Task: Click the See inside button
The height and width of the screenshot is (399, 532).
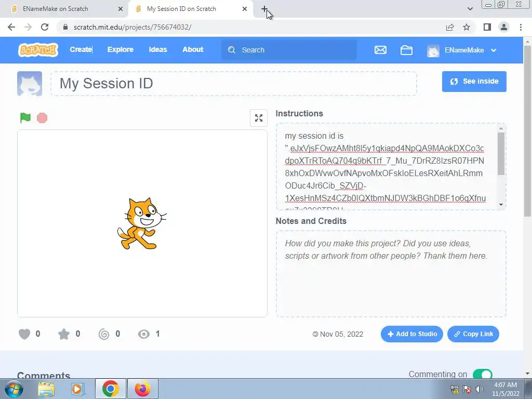Action: [474, 82]
